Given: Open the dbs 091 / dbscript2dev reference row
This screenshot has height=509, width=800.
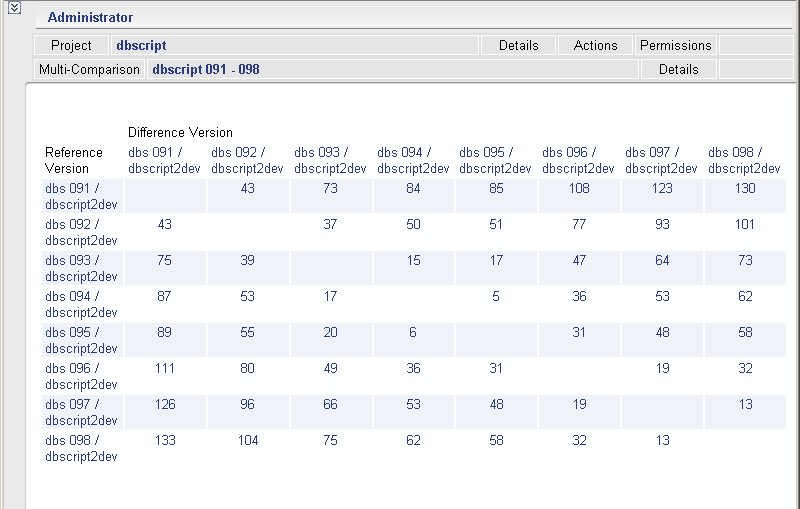Looking at the screenshot, I should click(x=81, y=196).
